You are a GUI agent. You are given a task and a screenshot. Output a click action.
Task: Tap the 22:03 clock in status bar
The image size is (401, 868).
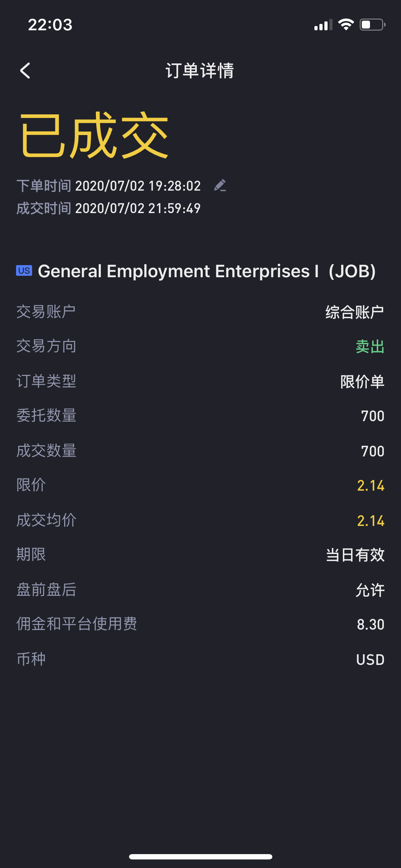(50, 25)
